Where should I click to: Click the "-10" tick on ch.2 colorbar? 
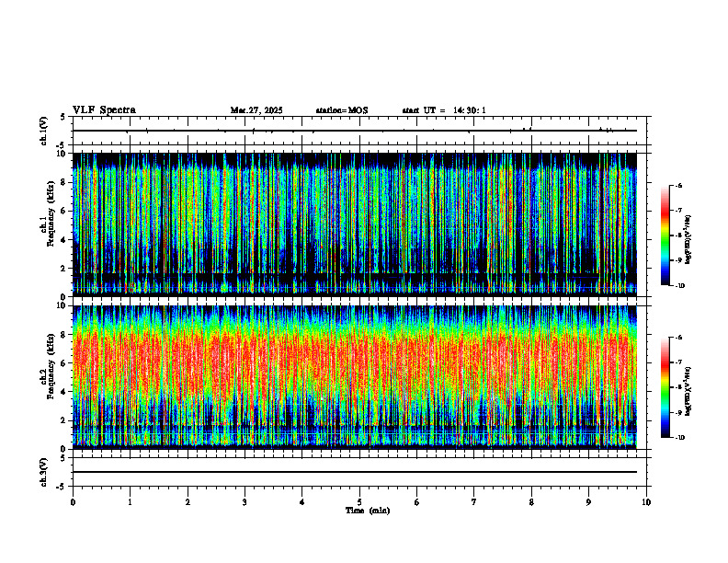click(x=679, y=438)
